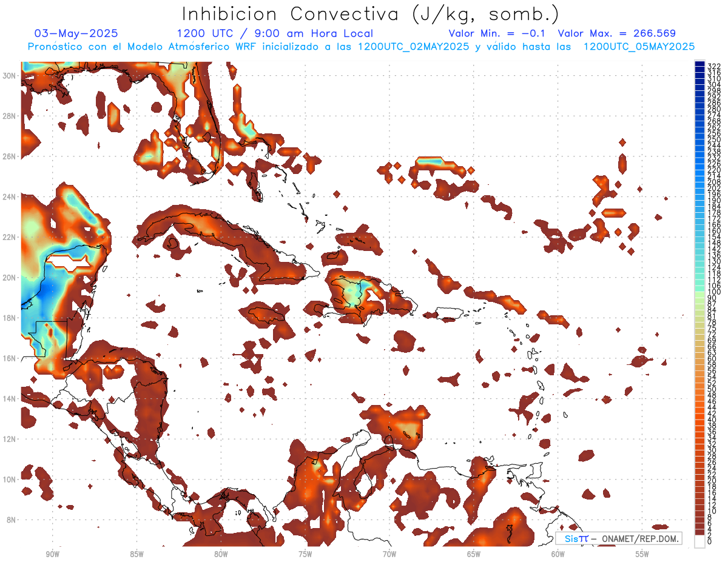728x562 pixels.
Task: Click the date label "03-May-2025"
Action: tap(76, 33)
